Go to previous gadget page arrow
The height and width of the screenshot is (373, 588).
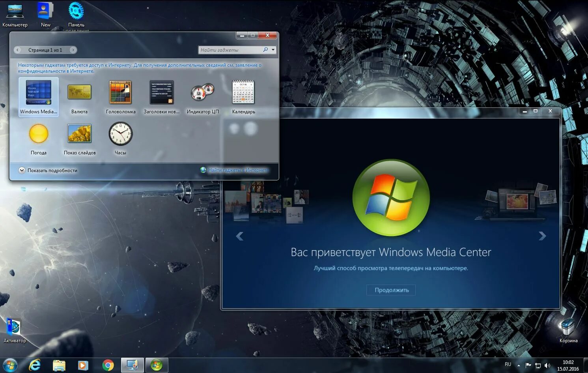click(x=17, y=50)
